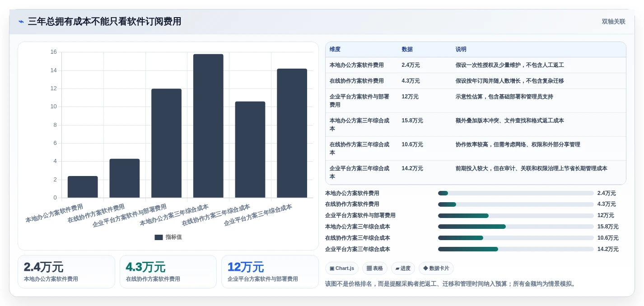Image resolution: width=644 pixels, height=306 pixels.
Task: Click progress bar for 企业平台方案软件与部署费用
Action: tap(516, 216)
